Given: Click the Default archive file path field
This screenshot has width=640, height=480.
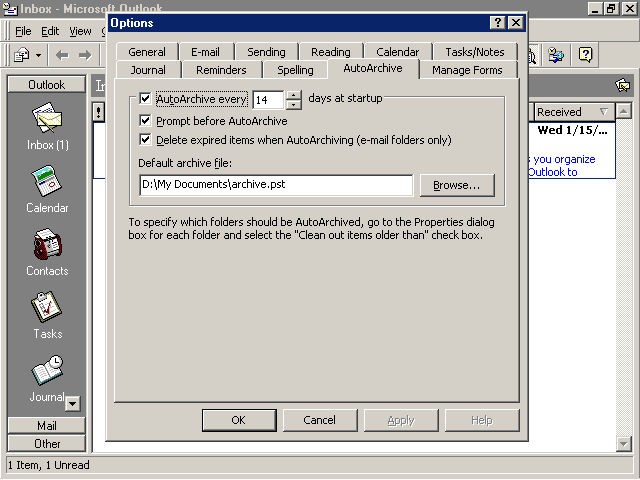Looking at the screenshot, I should click(276, 185).
